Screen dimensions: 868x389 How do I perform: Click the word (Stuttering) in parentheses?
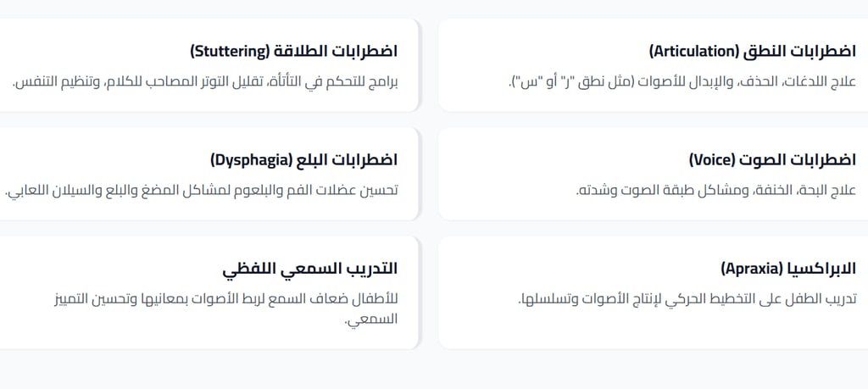pos(230,52)
